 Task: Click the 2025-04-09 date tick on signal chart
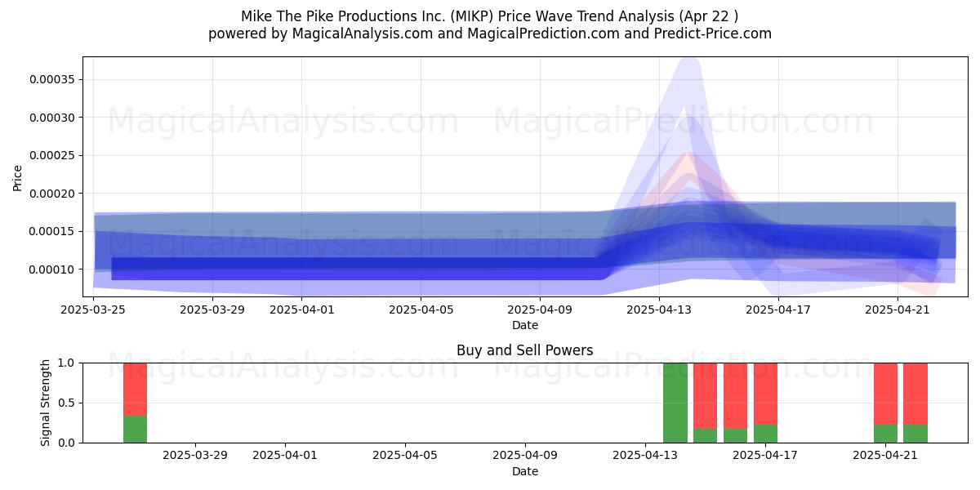[526, 456]
